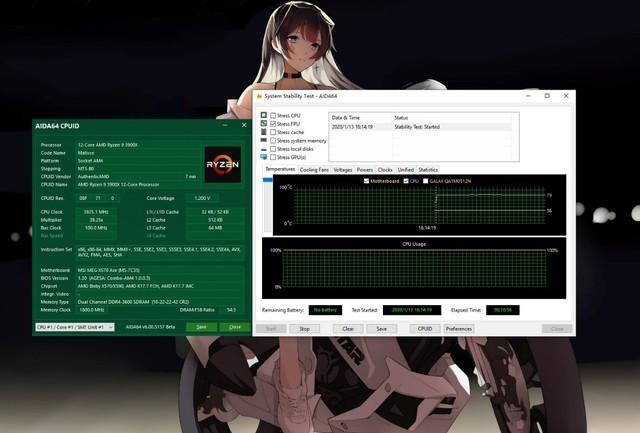The image size is (640, 433).
Task: Click the green Close button in the CPUID window
Action: [x=234, y=327]
